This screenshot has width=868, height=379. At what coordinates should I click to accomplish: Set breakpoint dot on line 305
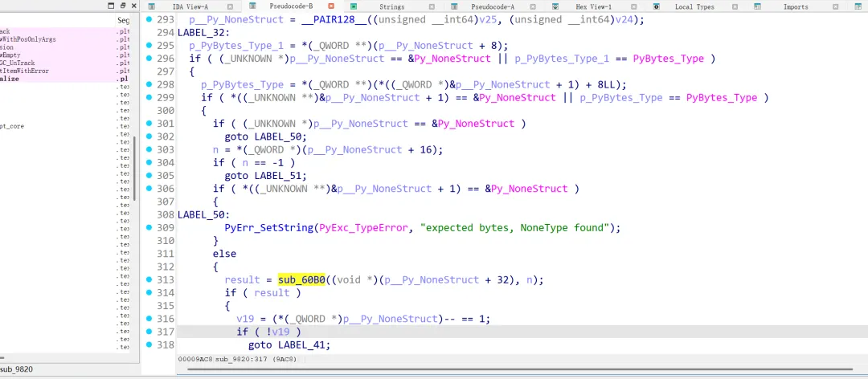coord(149,175)
